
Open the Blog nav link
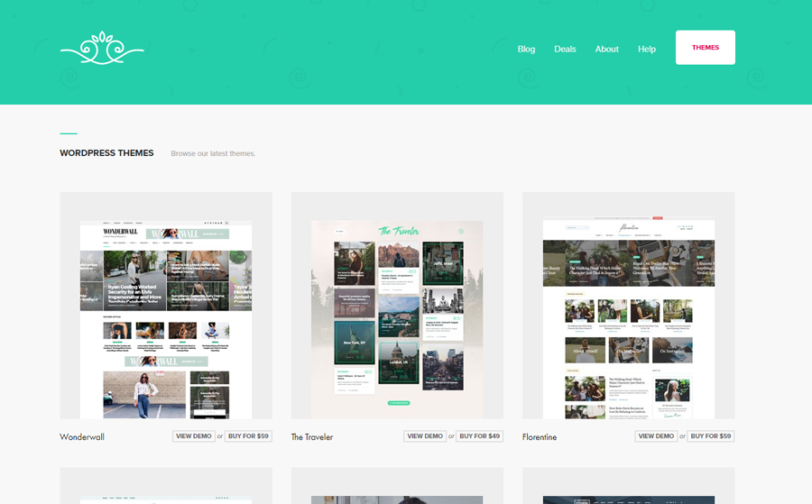(526, 49)
